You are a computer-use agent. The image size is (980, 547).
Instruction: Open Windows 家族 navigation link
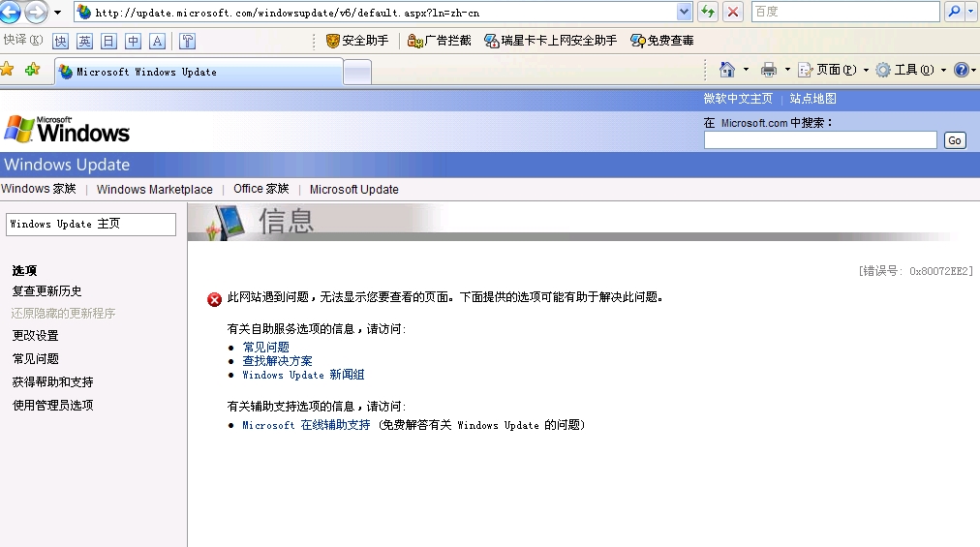pos(38,189)
